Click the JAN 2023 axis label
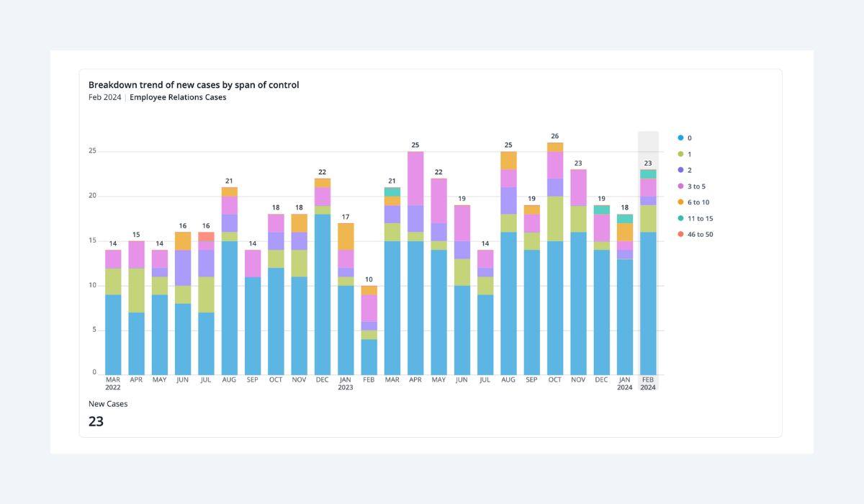Screen dimensions: 864x504 tap(346, 383)
